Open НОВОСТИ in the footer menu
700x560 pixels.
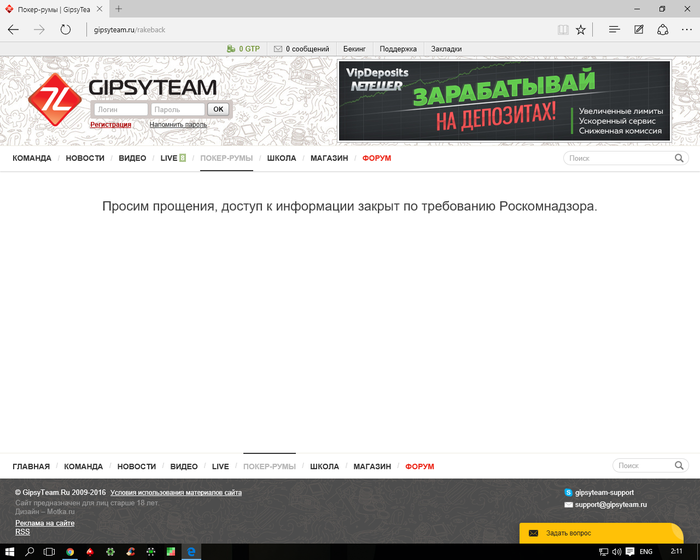tap(137, 467)
